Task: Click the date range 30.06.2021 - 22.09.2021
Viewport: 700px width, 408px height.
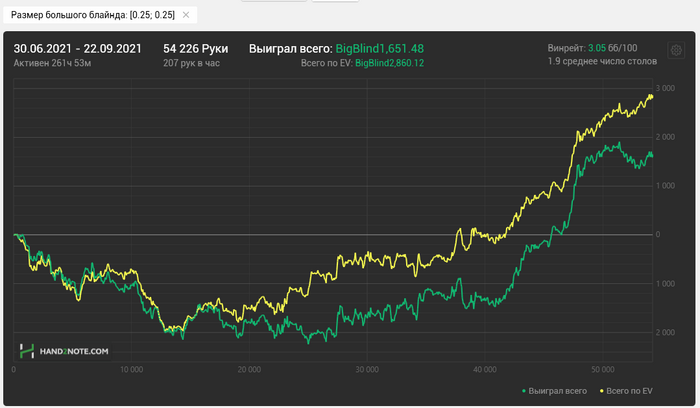Action: tap(77, 49)
